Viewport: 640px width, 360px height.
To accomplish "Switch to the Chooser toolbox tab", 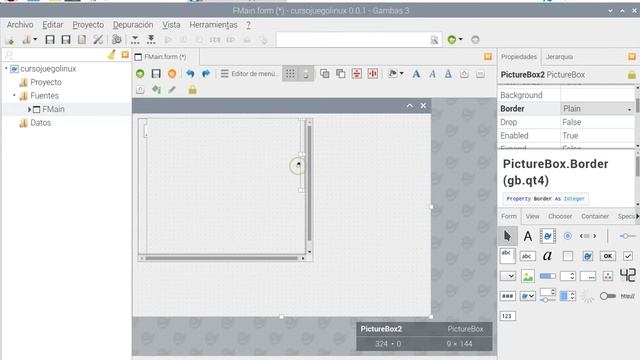I will [560, 216].
